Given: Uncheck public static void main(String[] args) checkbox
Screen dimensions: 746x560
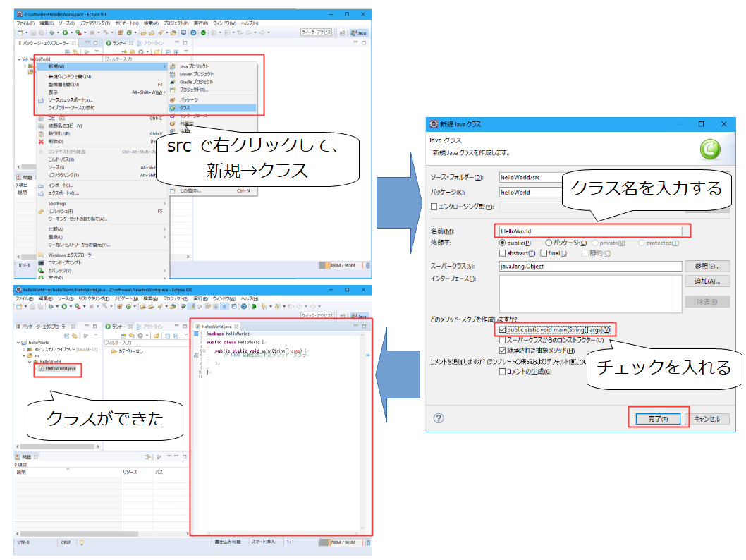Looking at the screenshot, I should click(x=503, y=329).
